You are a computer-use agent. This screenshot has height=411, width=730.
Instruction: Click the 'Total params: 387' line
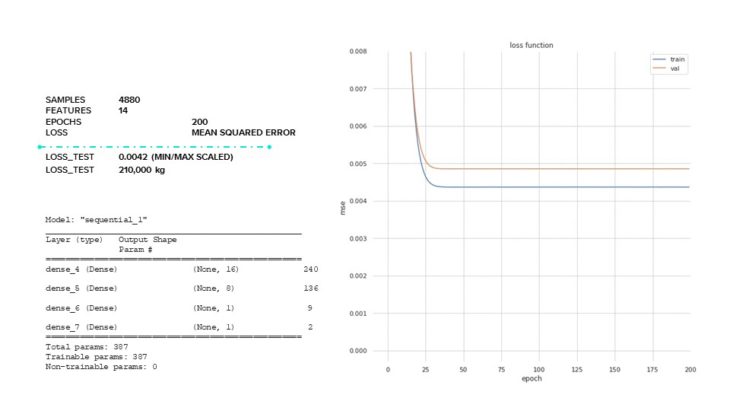(87, 347)
